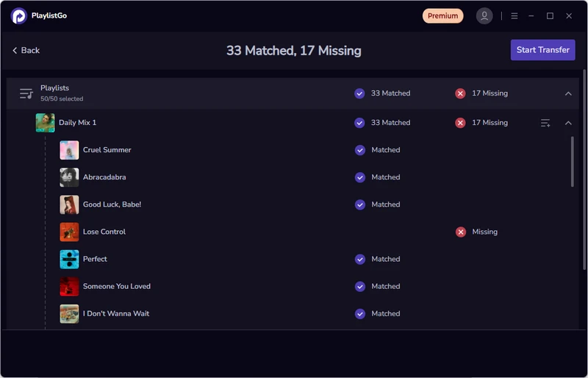The image size is (588, 378).
Task: Click the Matched status text for Perfect
Action: pos(385,259)
